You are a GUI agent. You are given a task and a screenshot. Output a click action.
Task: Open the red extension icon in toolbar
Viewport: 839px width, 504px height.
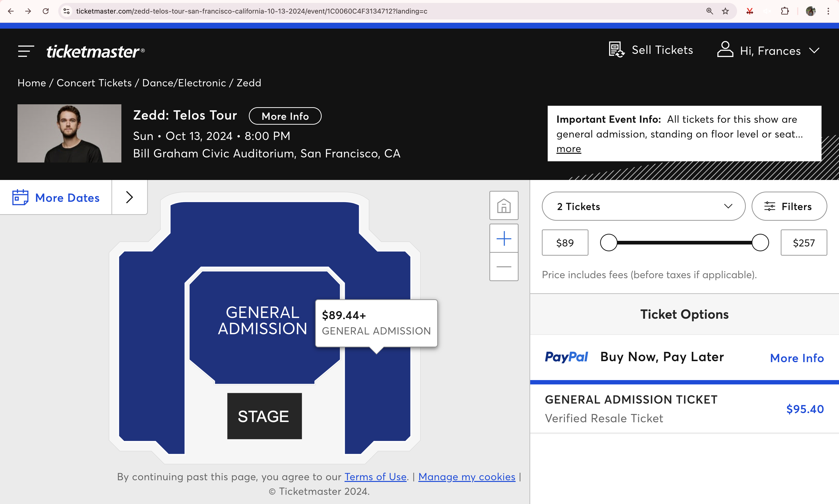click(x=750, y=11)
